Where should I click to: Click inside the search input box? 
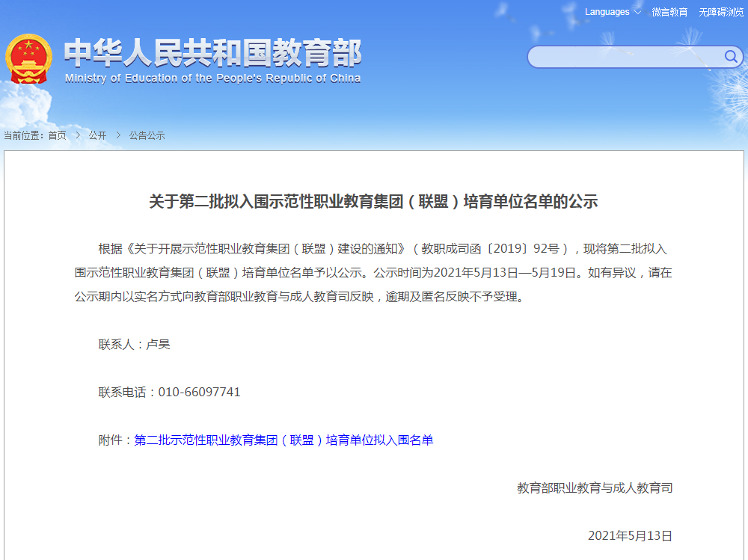click(x=621, y=57)
